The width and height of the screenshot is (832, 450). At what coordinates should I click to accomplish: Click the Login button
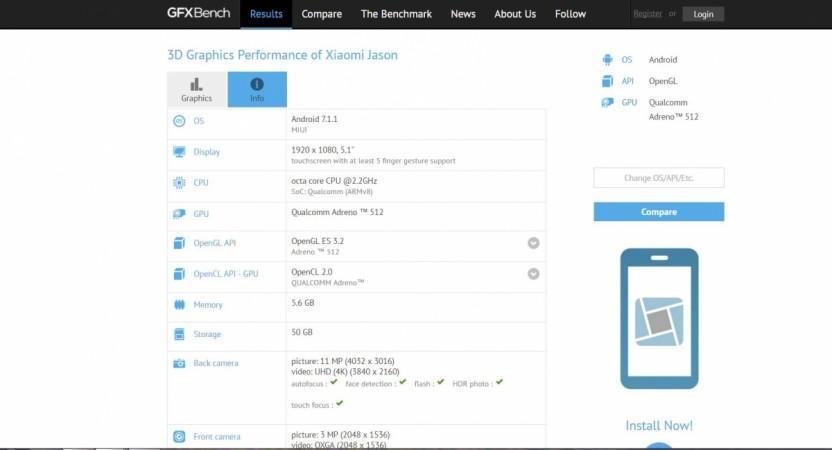coord(703,14)
